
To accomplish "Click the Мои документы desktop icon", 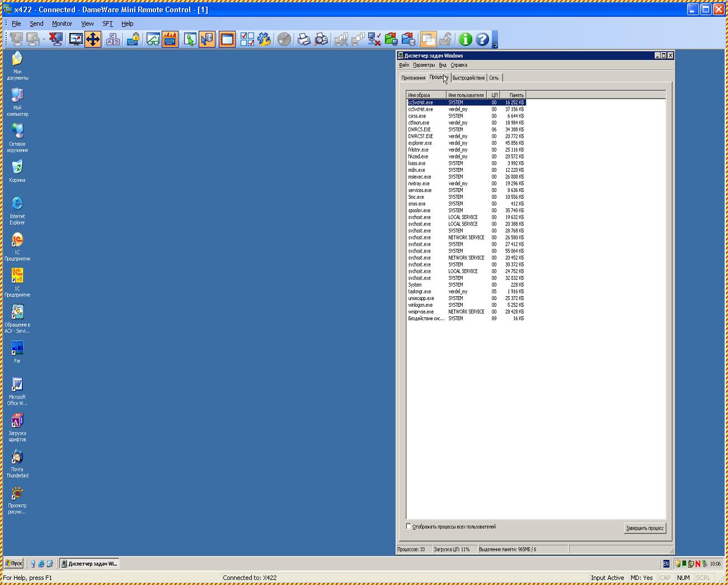I will [x=17, y=66].
